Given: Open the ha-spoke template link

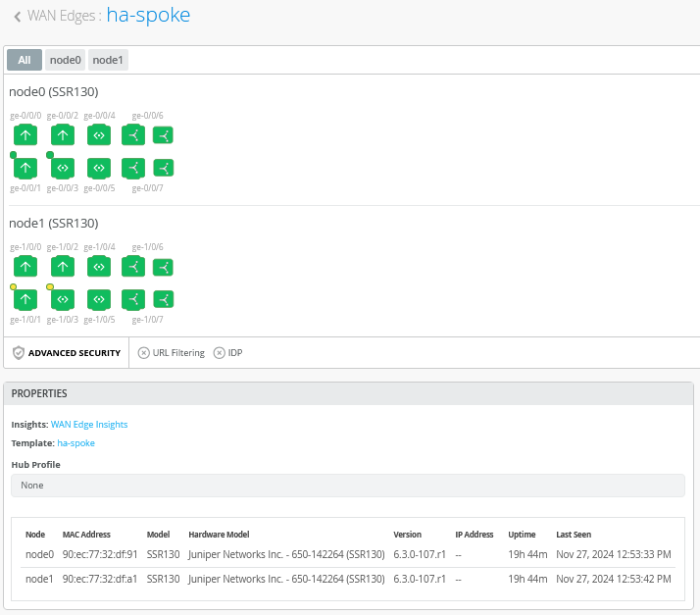Looking at the screenshot, I should click(75, 443).
